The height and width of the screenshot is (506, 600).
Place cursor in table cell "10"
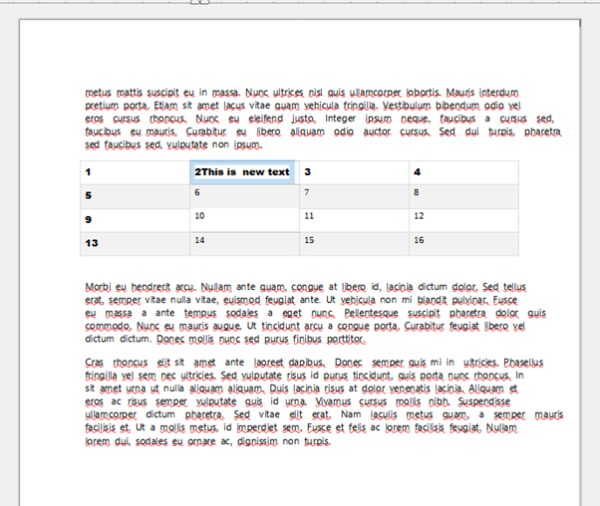(x=245, y=220)
